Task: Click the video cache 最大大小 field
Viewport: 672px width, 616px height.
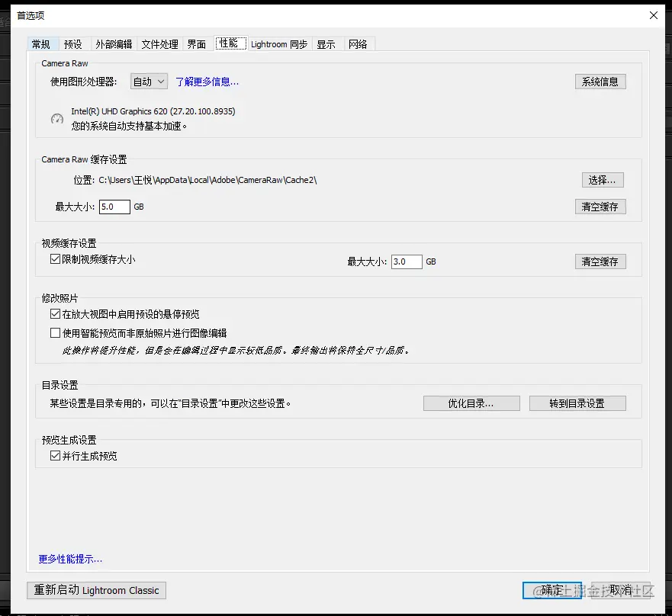Action: click(407, 261)
